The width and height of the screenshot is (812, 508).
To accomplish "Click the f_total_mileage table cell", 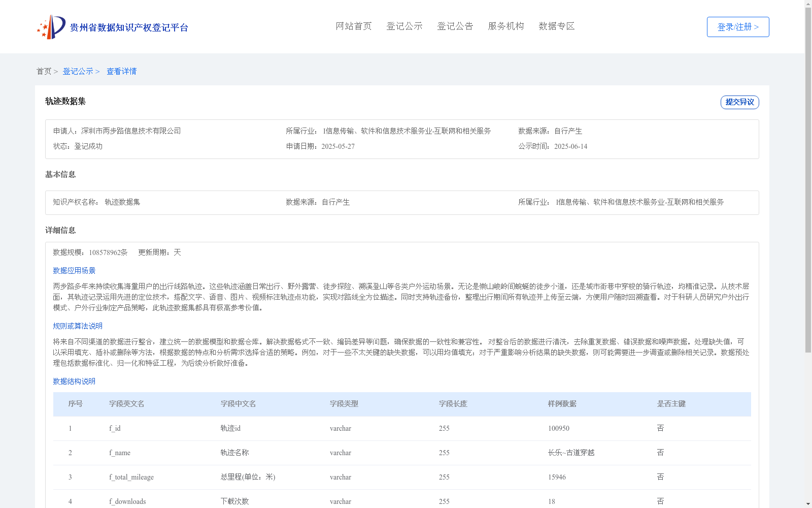I will click(131, 477).
